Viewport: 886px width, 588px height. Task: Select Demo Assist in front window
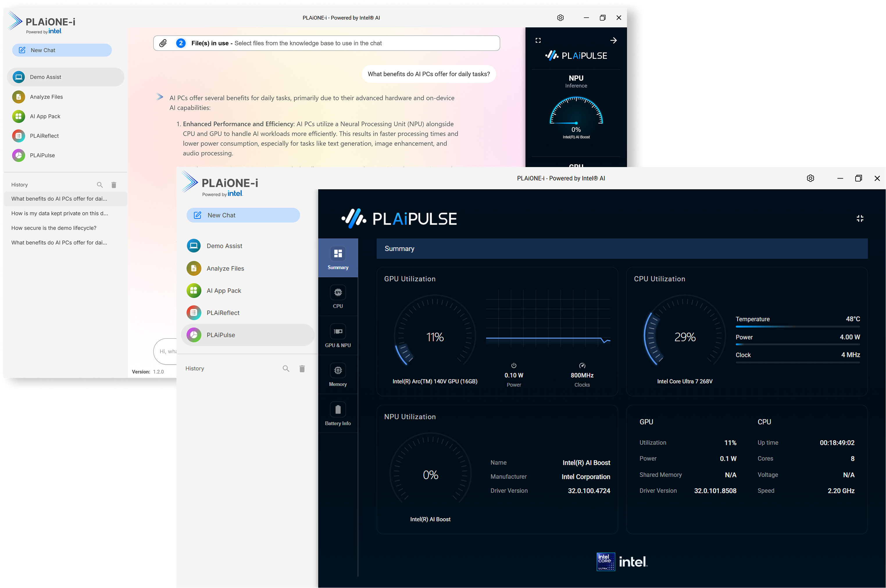[x=248, y=245]
